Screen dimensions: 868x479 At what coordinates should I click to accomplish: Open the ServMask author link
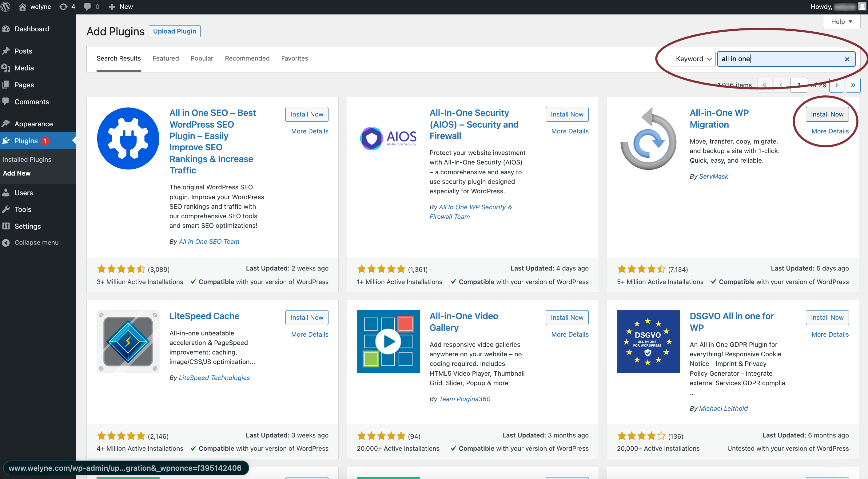pos(713,176)
